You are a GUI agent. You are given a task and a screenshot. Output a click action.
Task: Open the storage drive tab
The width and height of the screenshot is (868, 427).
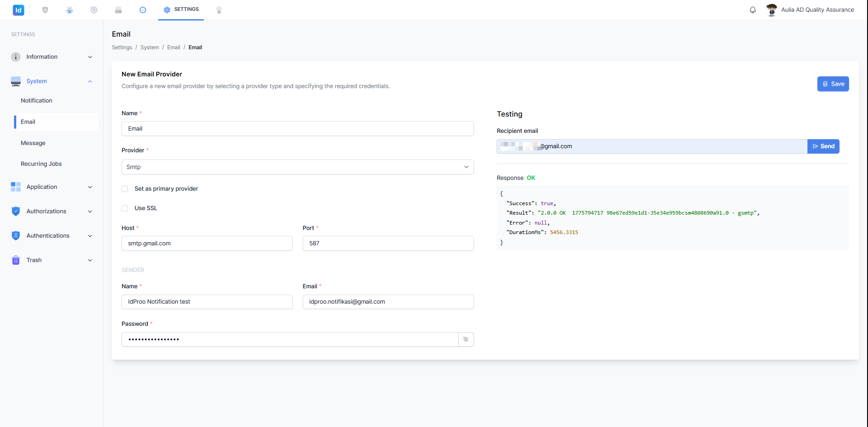pyautogui.click(x=118, y=10)
